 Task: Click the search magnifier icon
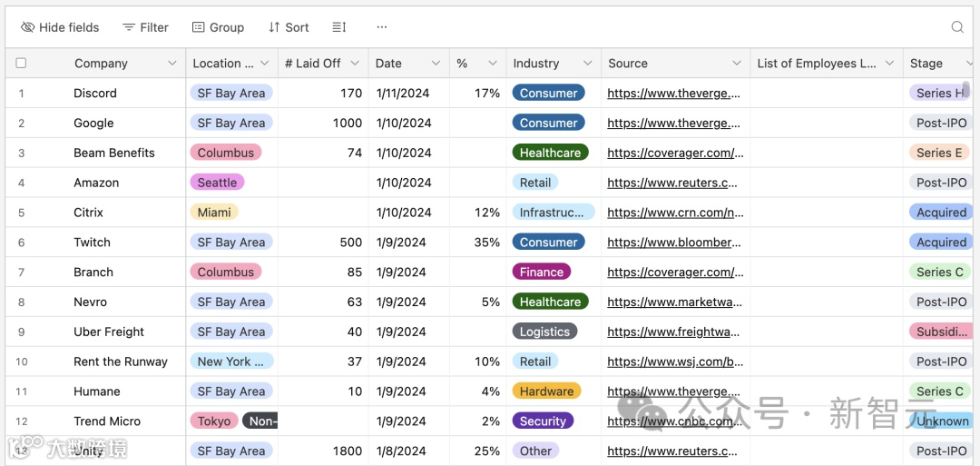[957, 27]
